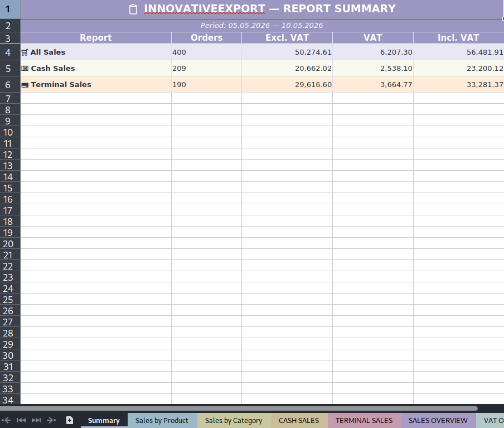
Task: Select the Incl. VAT value 33,281.37
Action: pyautogui.click(x=459, y=85)
